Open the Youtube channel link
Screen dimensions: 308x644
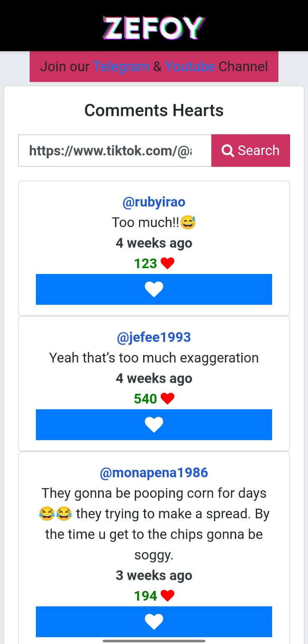[190, 66]
